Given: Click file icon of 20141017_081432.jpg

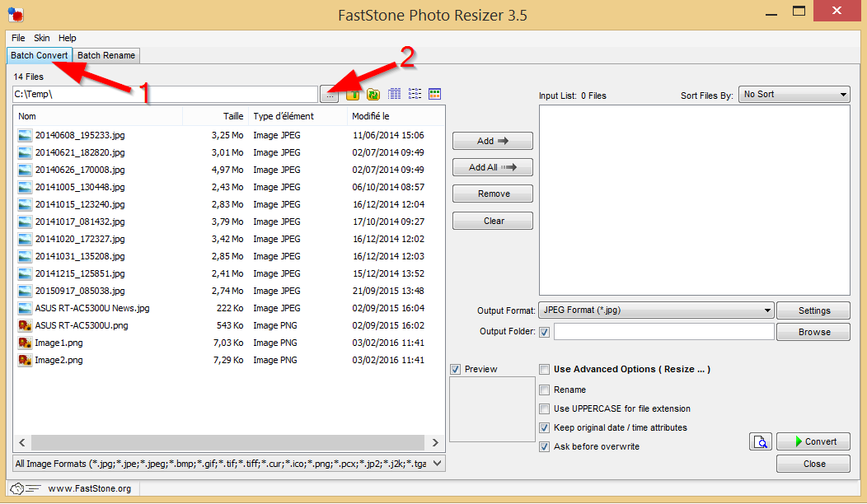Looking at the screenshot, I should (x=25, y=222).
